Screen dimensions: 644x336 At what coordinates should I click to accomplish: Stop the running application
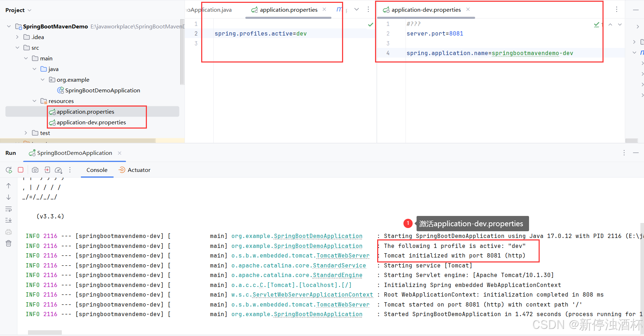pos(21,170)
